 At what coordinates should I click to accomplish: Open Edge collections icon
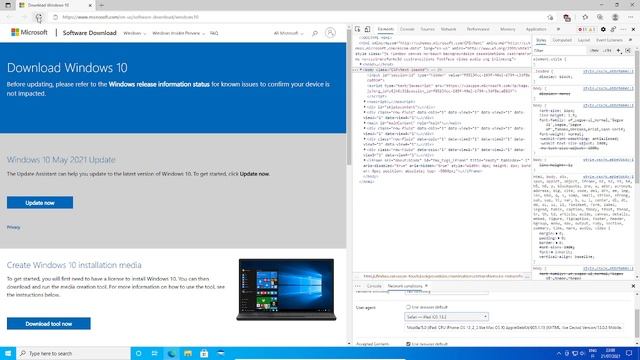[x=600, y=17]
